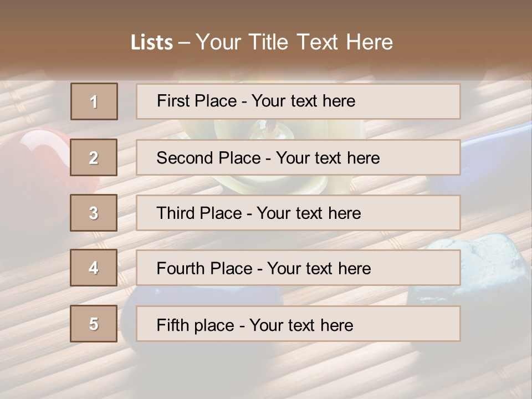This screenshot has height=399, width=532.
Task: Select the 'First Place - Your text here' box
Action: coord(298,101)
